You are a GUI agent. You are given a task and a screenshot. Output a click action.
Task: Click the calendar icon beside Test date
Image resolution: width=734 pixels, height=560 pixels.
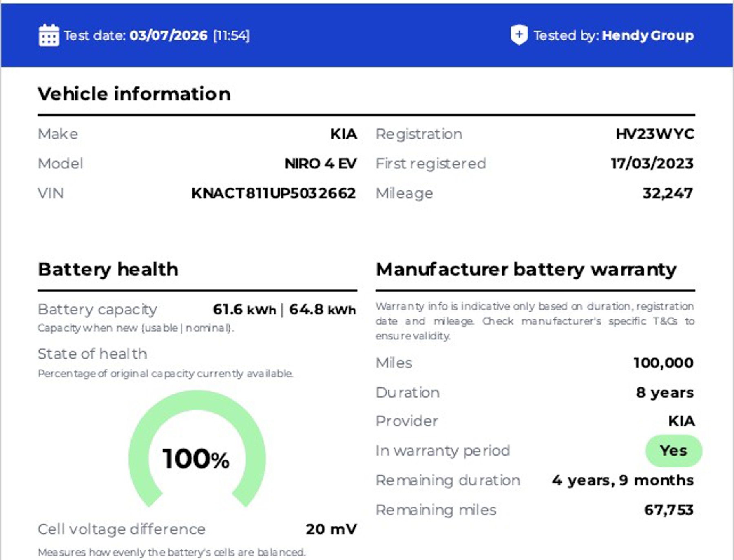pyautogui.click(x=49, y=35)
